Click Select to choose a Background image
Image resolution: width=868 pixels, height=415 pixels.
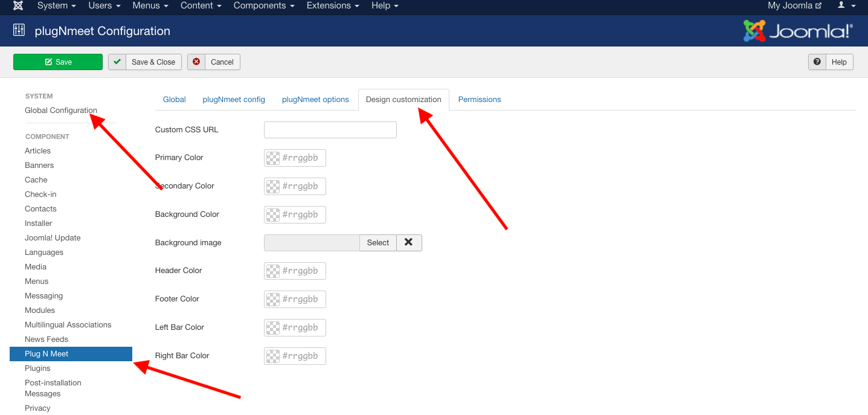[x=378, y=242]
